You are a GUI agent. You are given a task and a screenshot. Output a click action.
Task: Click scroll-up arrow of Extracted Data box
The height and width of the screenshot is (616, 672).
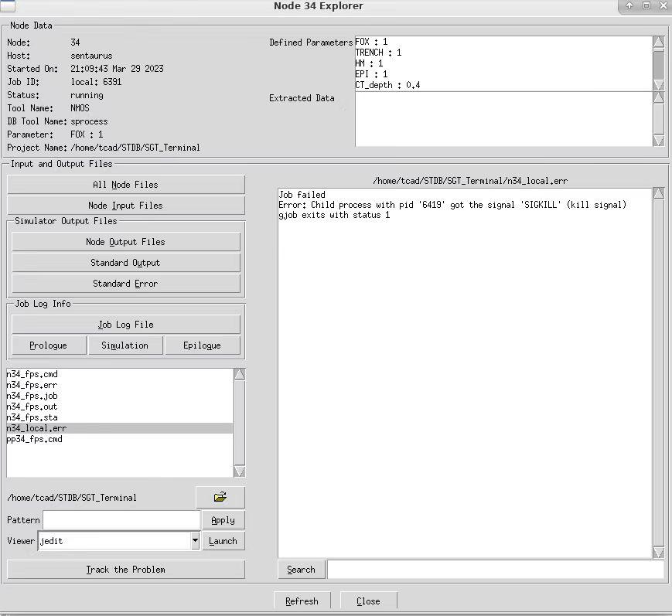[x=659, y=97]
